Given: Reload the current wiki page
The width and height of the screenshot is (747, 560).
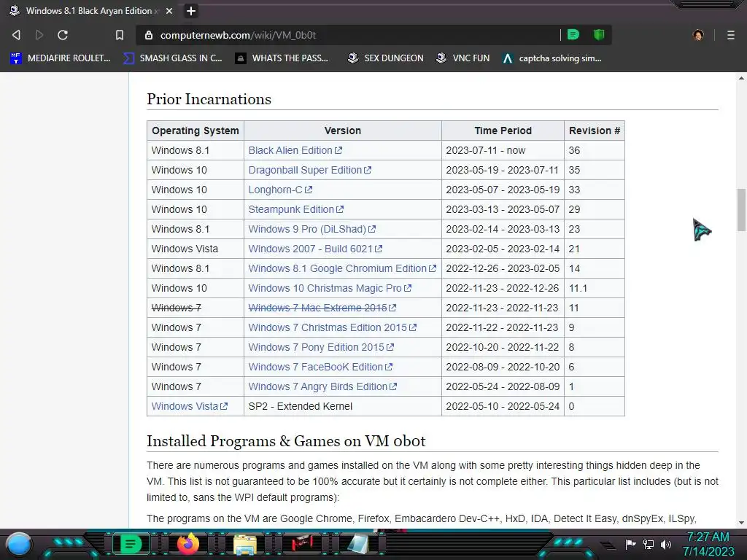Looking at the screenshot, I should coord(63,35).
